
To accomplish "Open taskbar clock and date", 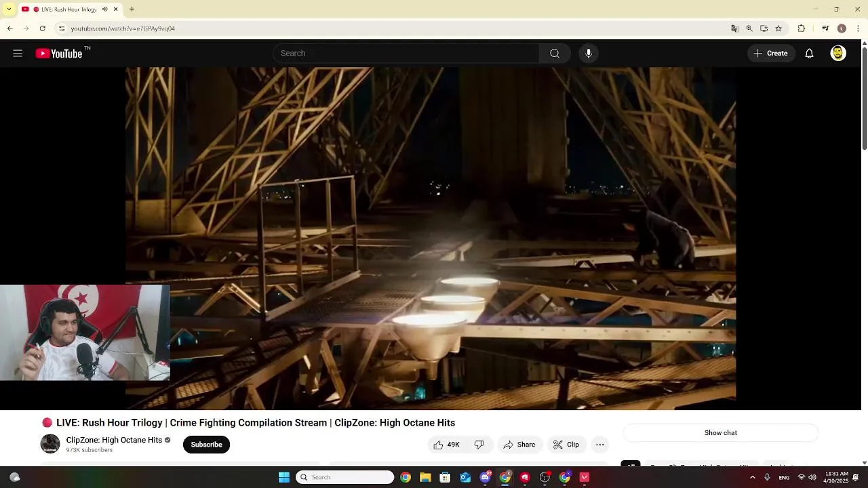I will click(x=836, y=477).
